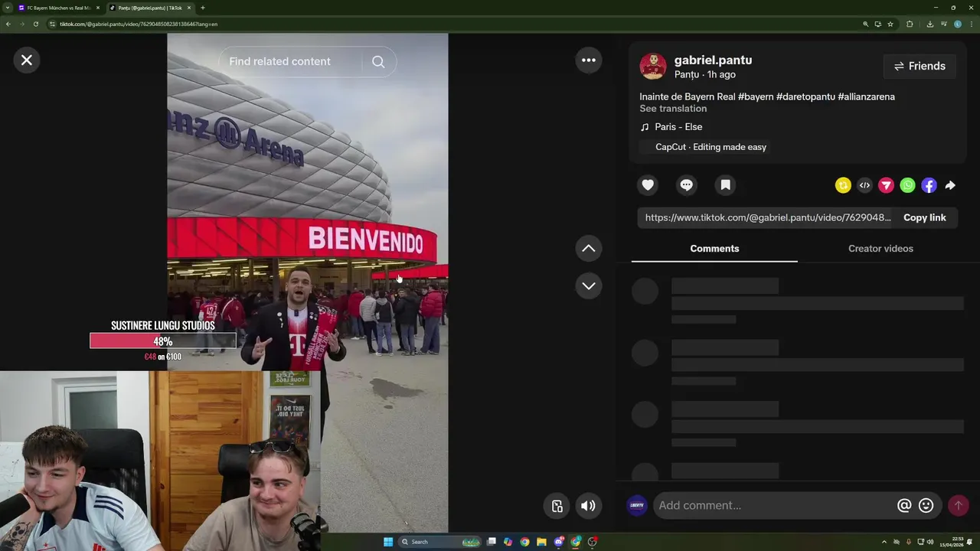Mute the video with the speaker icon
The image size is (980, 551).
pos(588,506)
